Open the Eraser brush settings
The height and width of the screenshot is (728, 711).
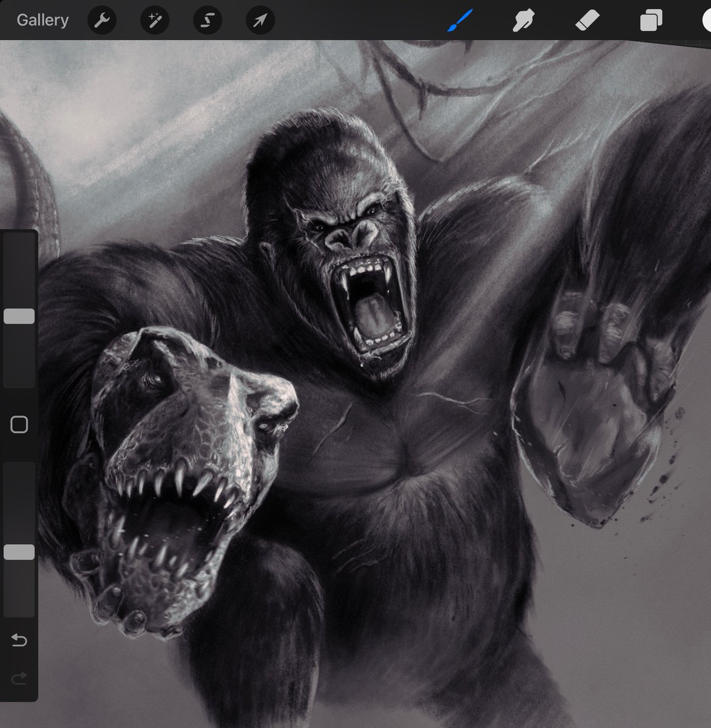tap(587, 20)
